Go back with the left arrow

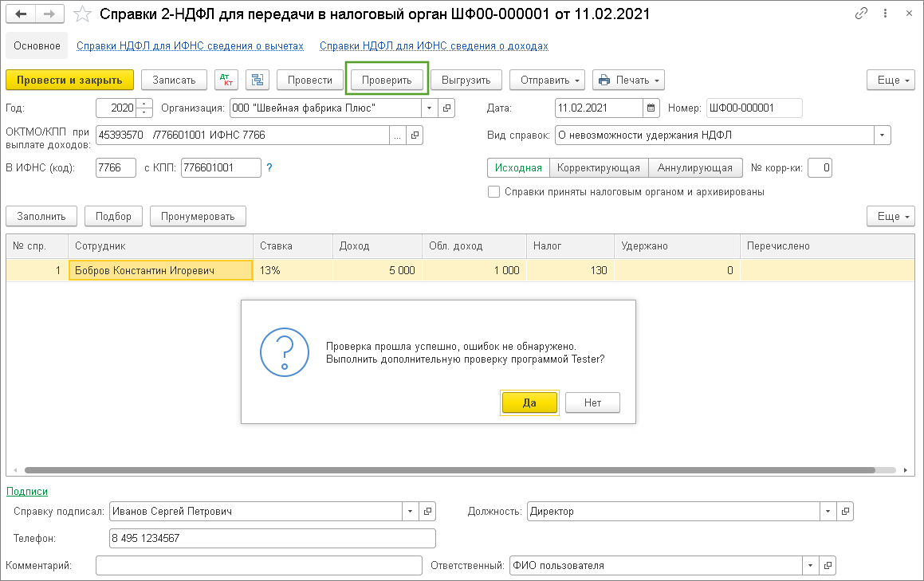click(x=21, y=14)
